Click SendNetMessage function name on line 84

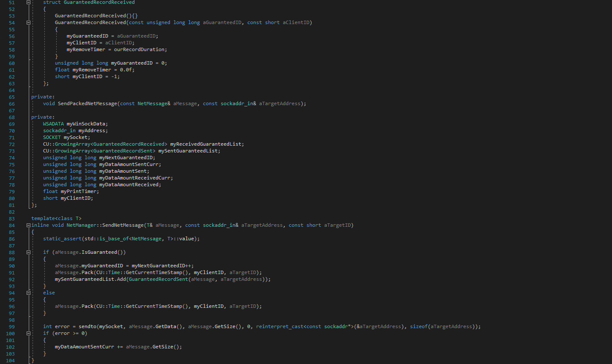[123, 225]
